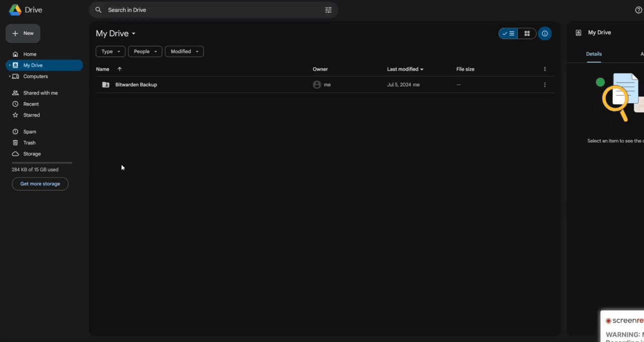Open Storage in the sidebar

(x=32, y=154)
